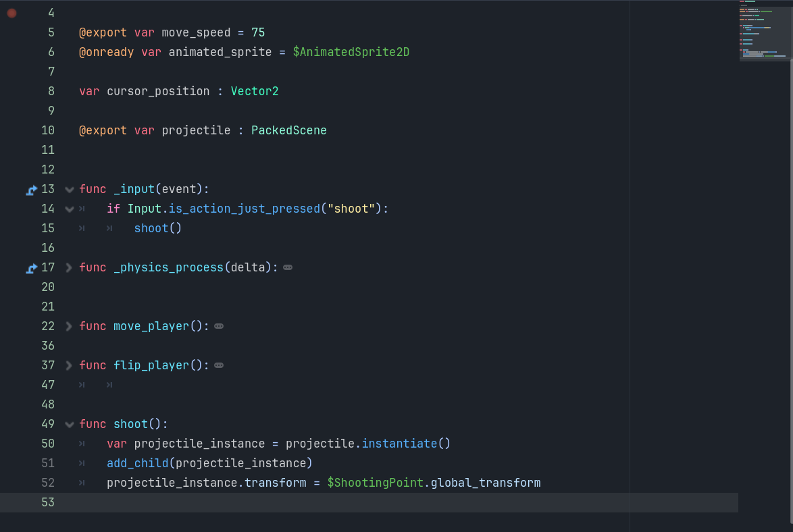Click the folded-code ellipsis after flip_player
Screen dimensions: 793x532
click(x=218, y=365)
